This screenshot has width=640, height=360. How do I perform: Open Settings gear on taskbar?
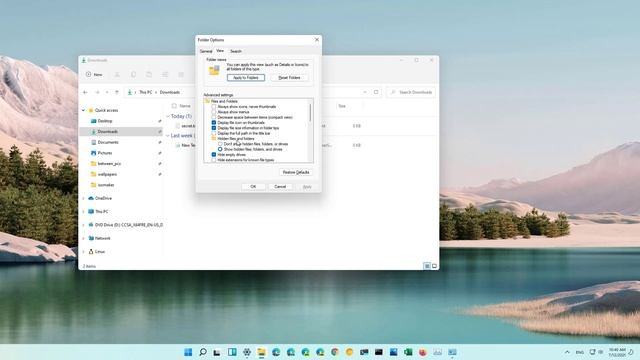click(247, 352)
